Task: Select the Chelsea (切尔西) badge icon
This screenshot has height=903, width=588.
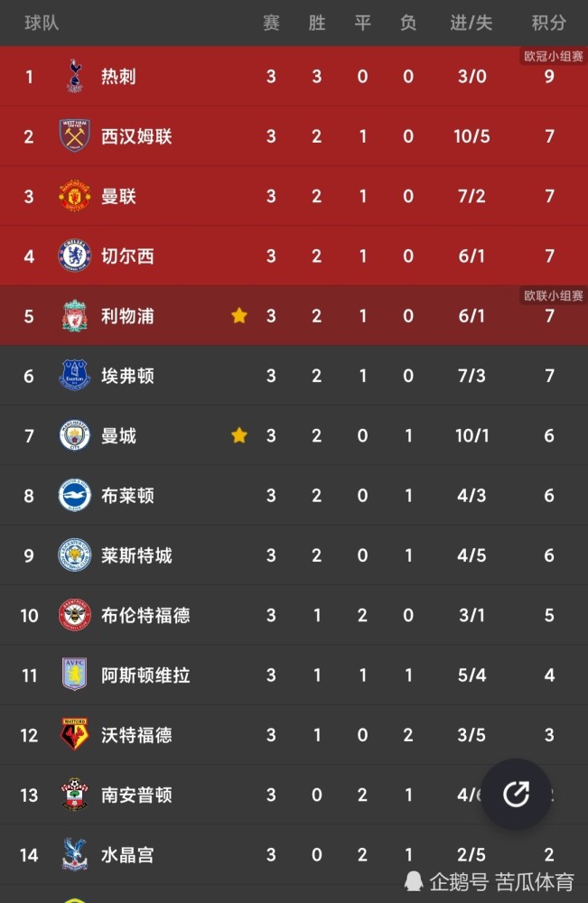Action: 75,256
